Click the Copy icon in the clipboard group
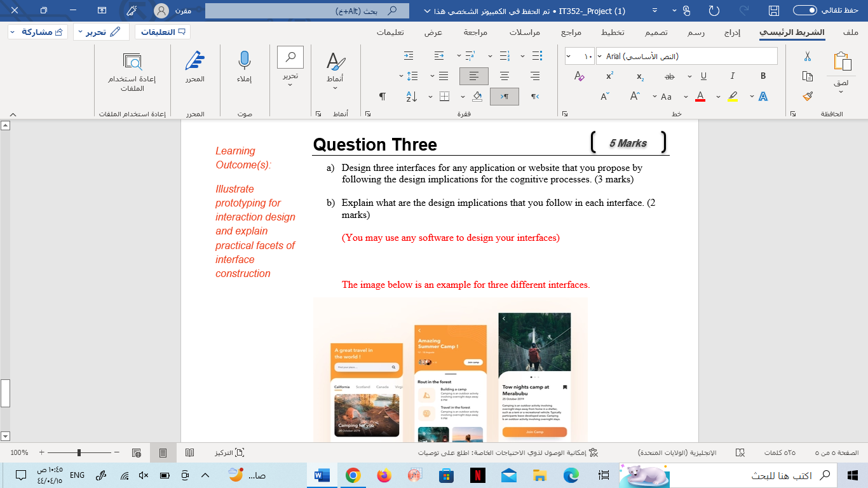 tap(808, 76)
